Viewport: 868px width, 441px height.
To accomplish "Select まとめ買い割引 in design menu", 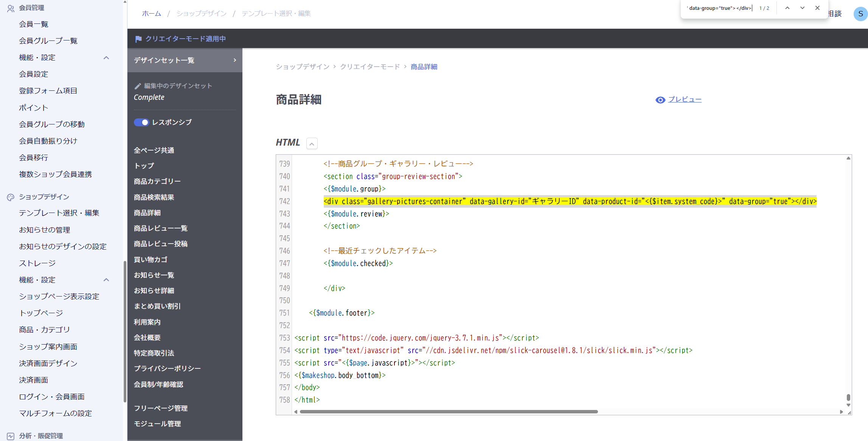I will 157,306.
